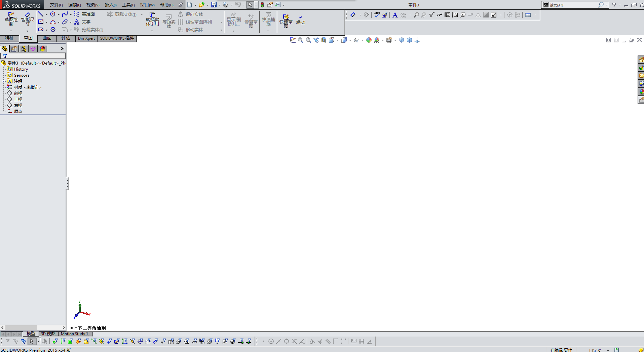The width and height of the screenshot is (644, 352).
Task: Click the Surface Finish symbol icon
Action: click(x=432, y=15)
